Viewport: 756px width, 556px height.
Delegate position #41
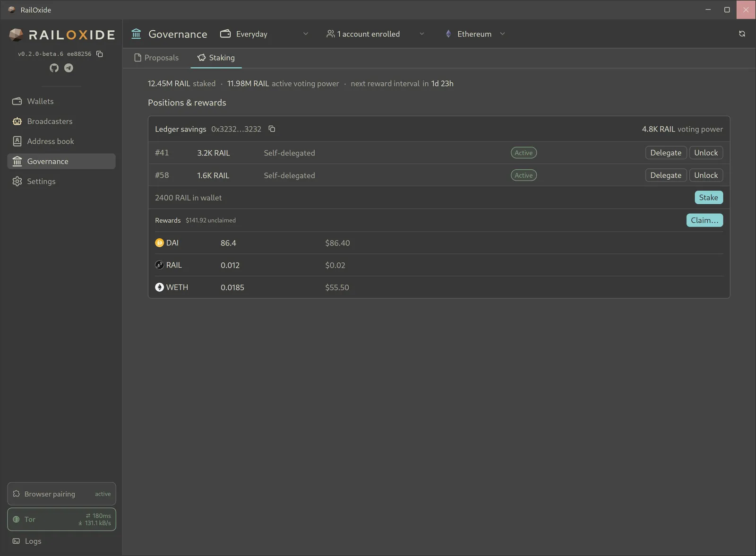pos(666,153)
